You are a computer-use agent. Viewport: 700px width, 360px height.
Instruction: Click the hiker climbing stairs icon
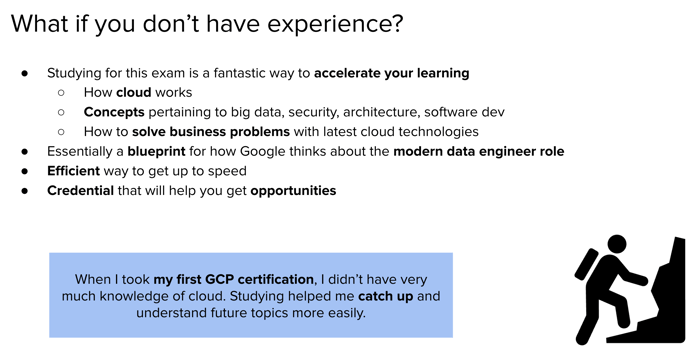629,289
